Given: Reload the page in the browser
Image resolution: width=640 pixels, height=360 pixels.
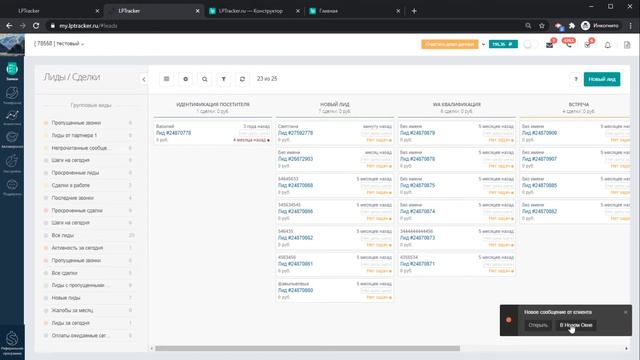Looking at the screenshot, I should 36,26.
